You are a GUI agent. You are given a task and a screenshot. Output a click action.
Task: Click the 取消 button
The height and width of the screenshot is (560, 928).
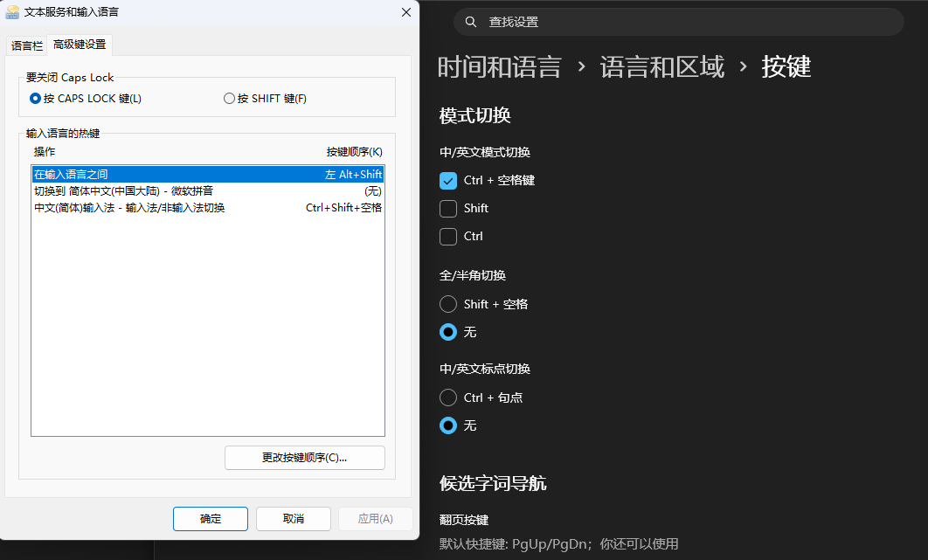click(x=294, y=519)
